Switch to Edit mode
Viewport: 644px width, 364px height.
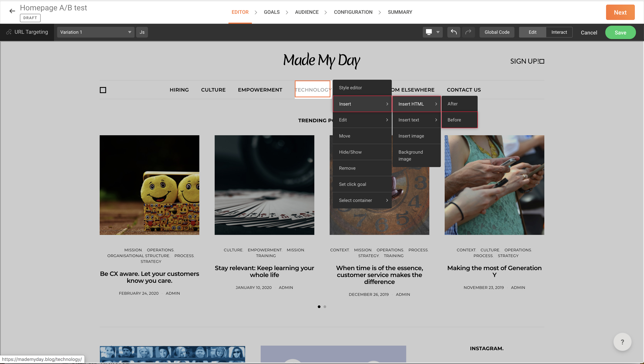532,32
